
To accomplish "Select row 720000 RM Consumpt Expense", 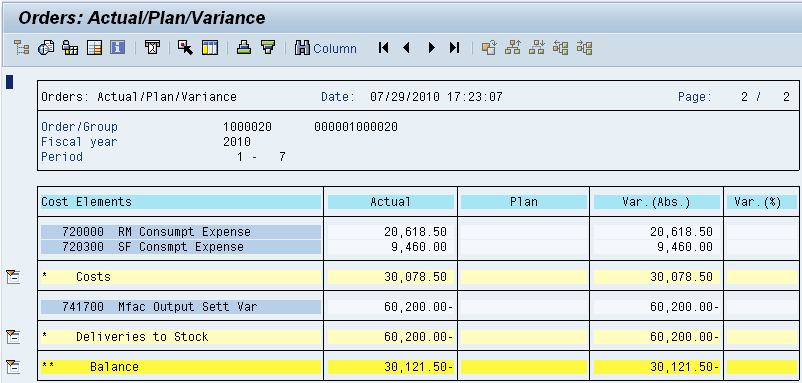I will (x=181, y=232).
